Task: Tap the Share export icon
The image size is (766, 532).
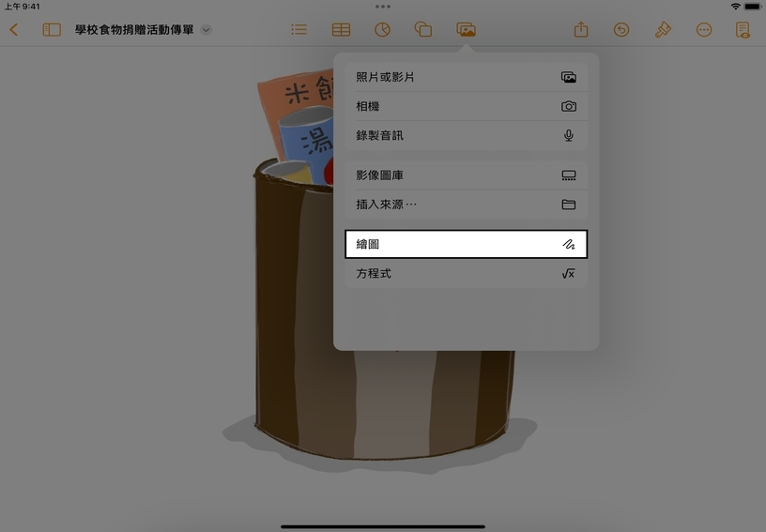Action: click(x=581, y=30)
